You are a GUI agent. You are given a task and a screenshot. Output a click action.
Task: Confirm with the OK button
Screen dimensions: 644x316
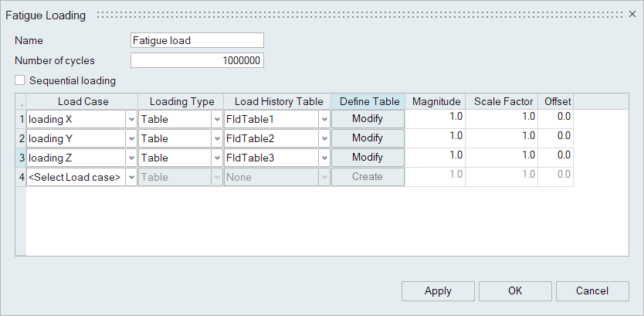[x=515, y=291]
